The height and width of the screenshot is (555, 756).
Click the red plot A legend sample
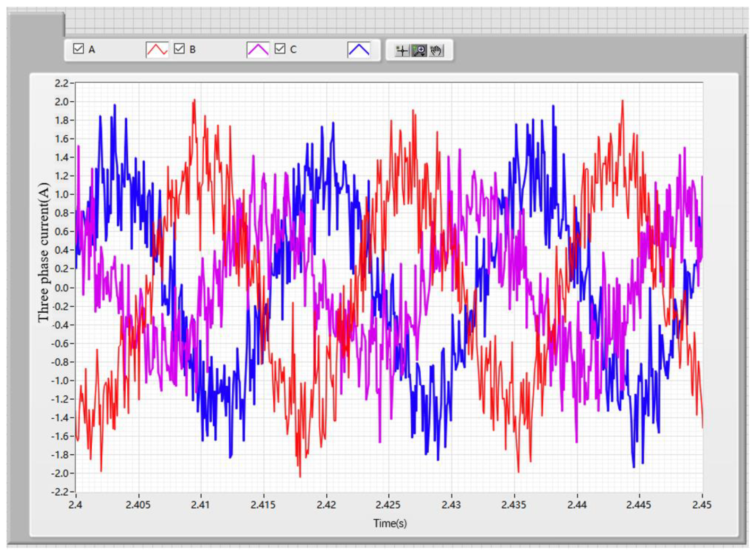pos(157,50)
